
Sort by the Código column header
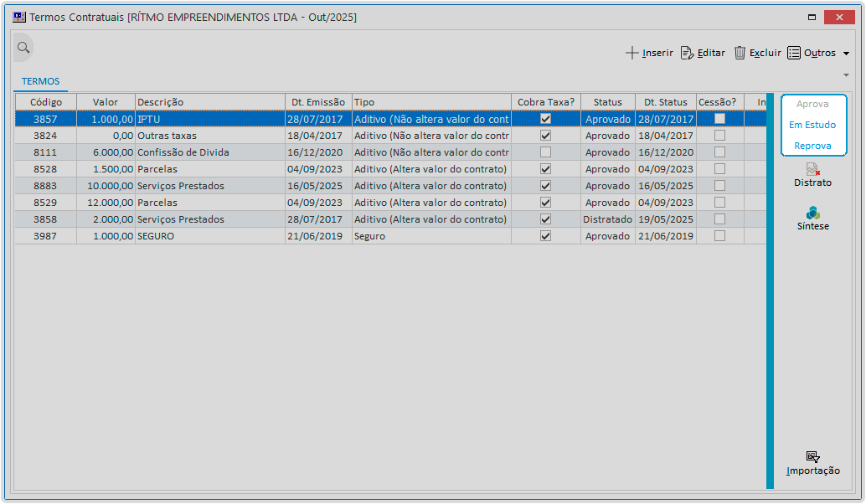[46, 102]
